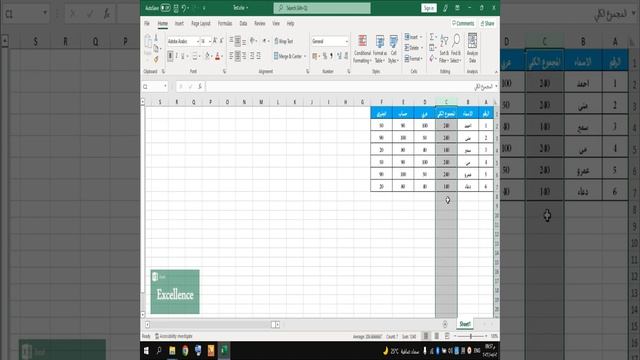Open the Help tab

click(x=290, y=24)
